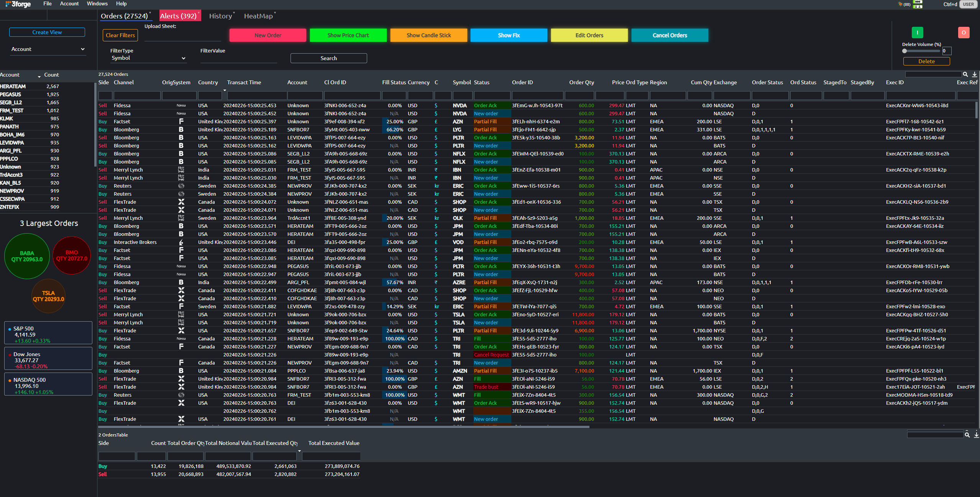Open the HeatMap tab dropdown arrow
This screenshot has height=497, width=980.
(x=275, y=13)
